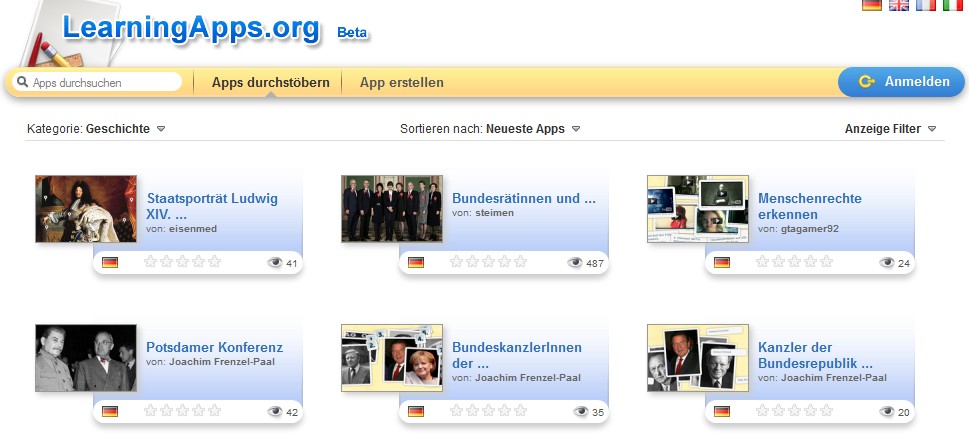Switch language via the German flag at top

coord(871,5)
